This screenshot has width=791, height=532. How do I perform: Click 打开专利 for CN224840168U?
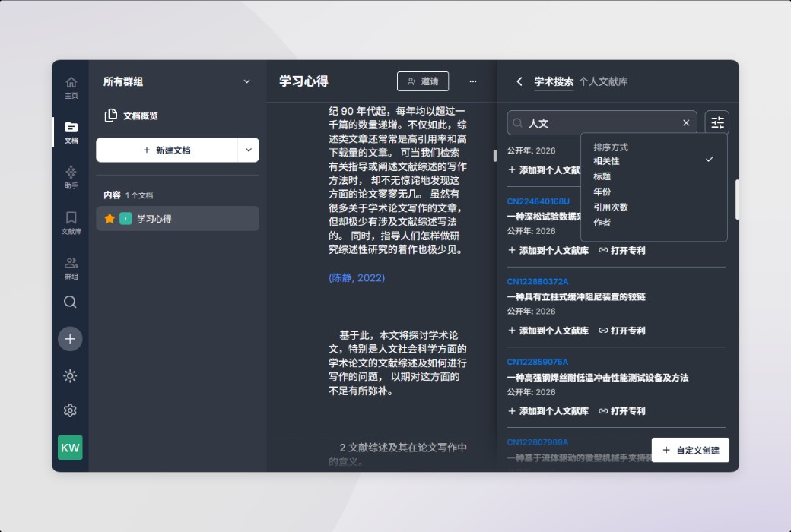tap(622, 250)
